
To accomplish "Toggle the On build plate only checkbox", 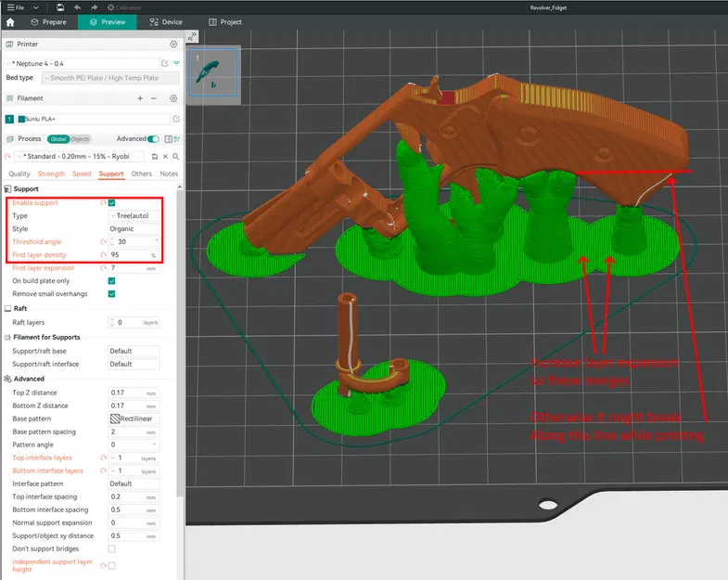I will pyautogui.click(x=112, y=280).
